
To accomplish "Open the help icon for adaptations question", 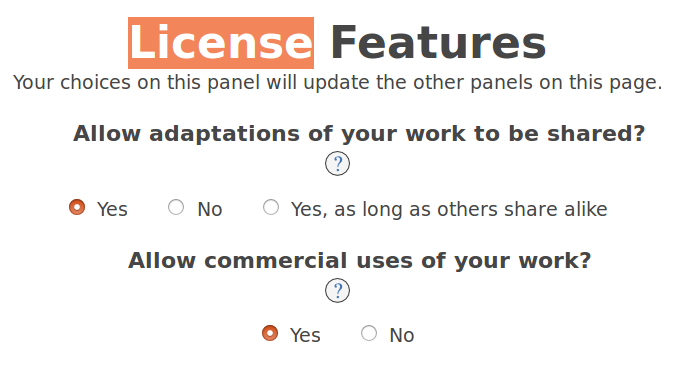I will click(337, 164).
